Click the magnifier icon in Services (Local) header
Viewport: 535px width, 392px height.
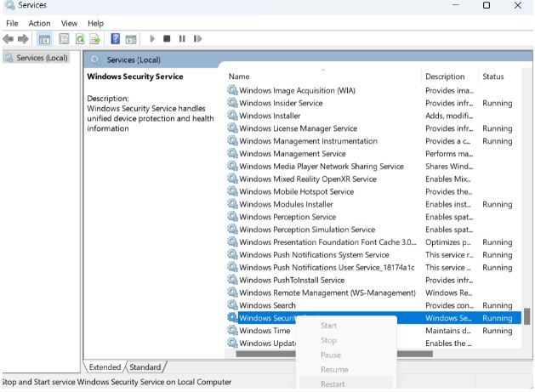(x=95, y=60)
